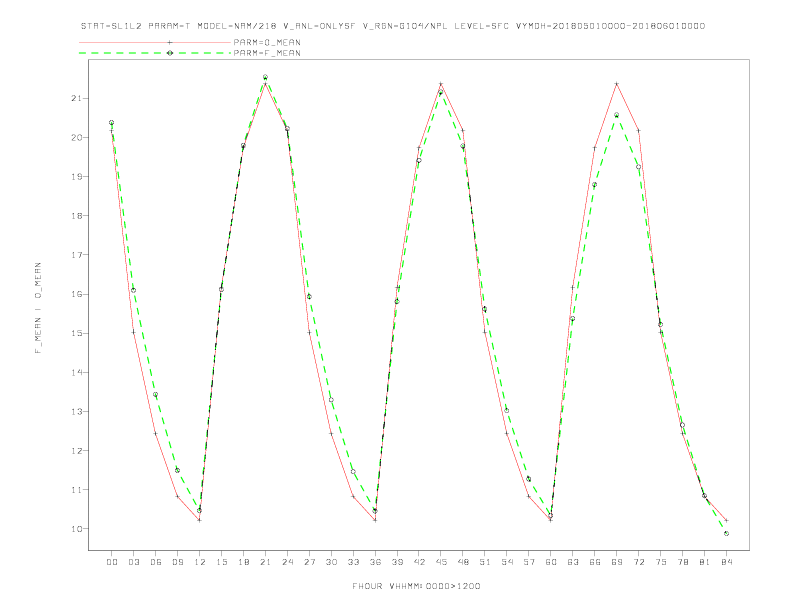Click y-axis tick label 12

click(77, 450)
